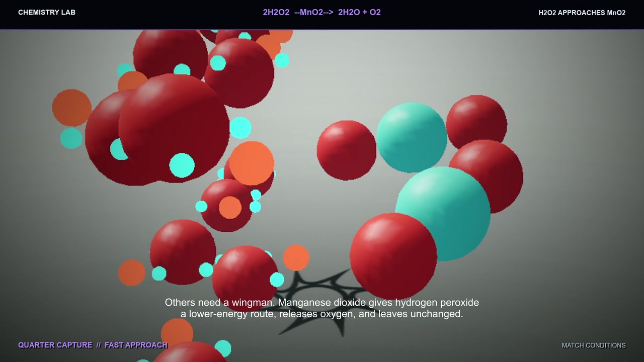The width and height of the screenshot is (644, 362).
Task: Click the subtitle line starting "Others need a wingman"
Action: [x=321, y=303]
